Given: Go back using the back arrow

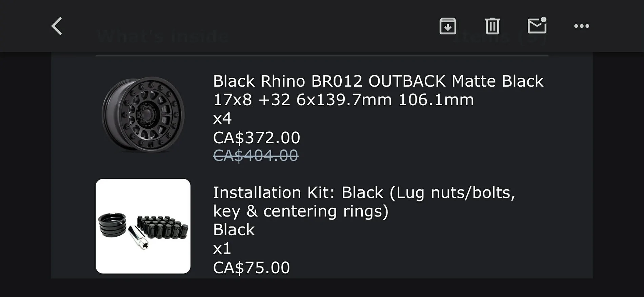Looking at the screenshot, I should click(x=57, y=26).
